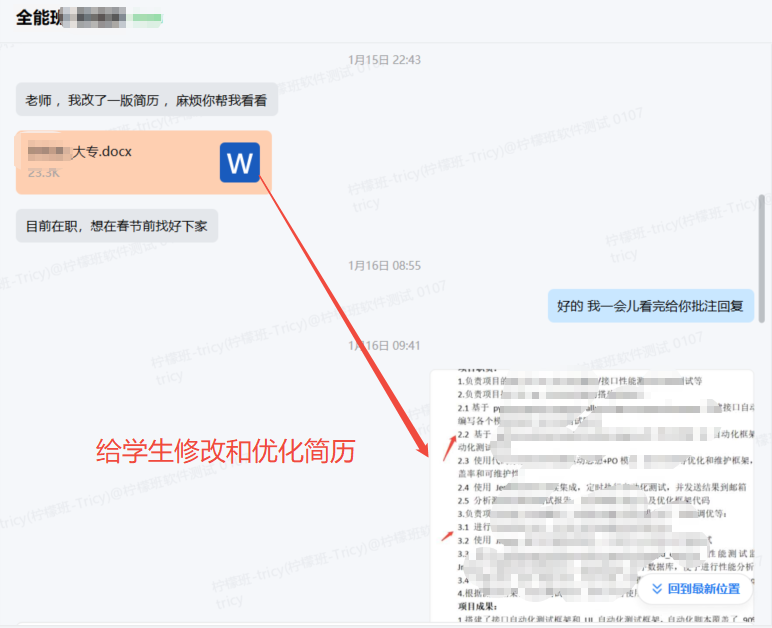Click the blurred name on the docx card
772x628 pixels.
click(47, 152)
